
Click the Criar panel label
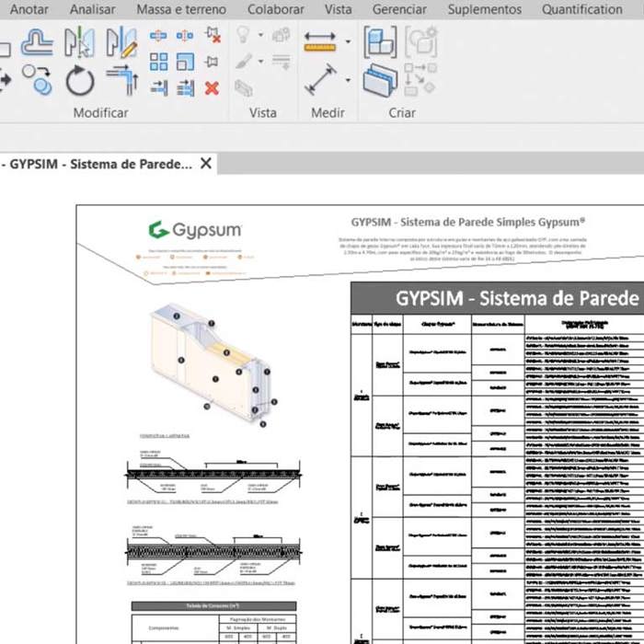click(x=402, y=112)
